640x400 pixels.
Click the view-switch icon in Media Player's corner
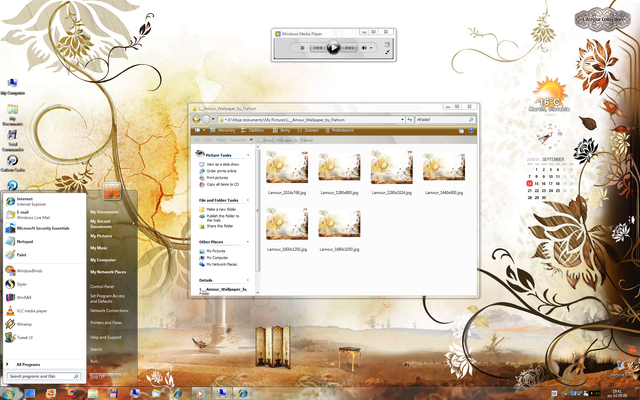click(x=387, y=44)
